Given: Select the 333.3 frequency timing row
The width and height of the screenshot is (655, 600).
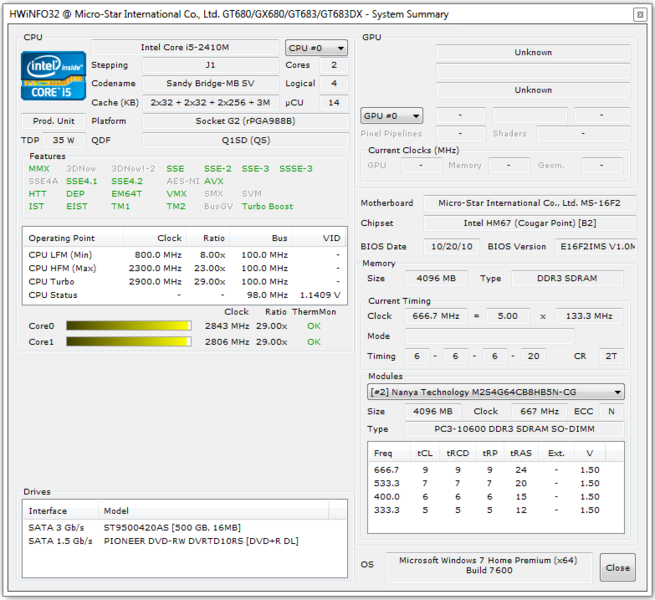Looking at the screenshot, I should pos(496,510).
